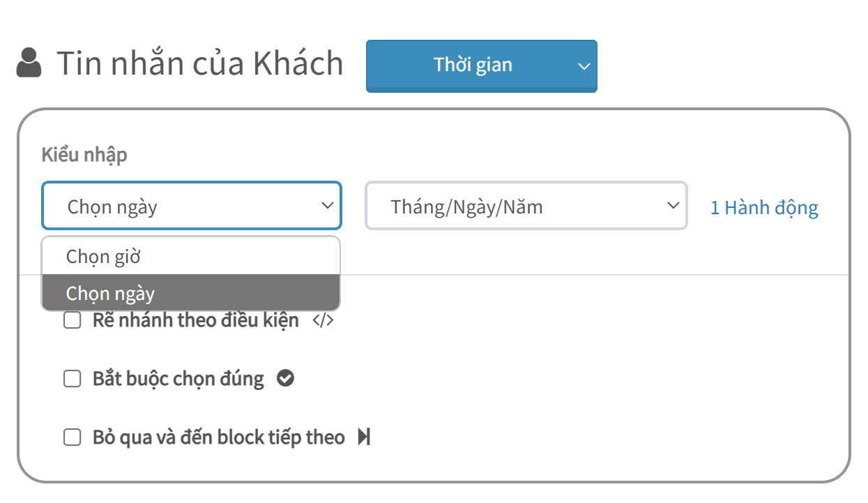Click the skip-forward icon after block tiếp theo
Screen dimensions: 868x503
[x=364, y=437]
